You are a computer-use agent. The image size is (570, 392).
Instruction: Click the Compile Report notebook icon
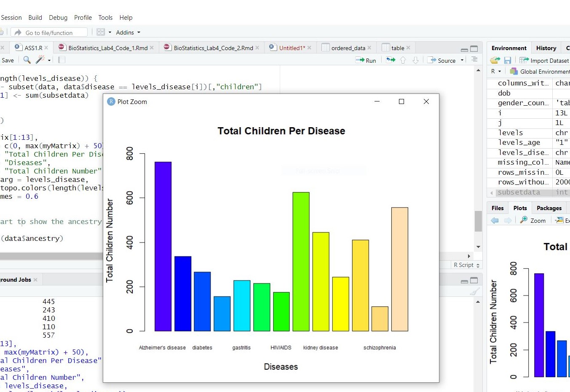pos(62,60)
